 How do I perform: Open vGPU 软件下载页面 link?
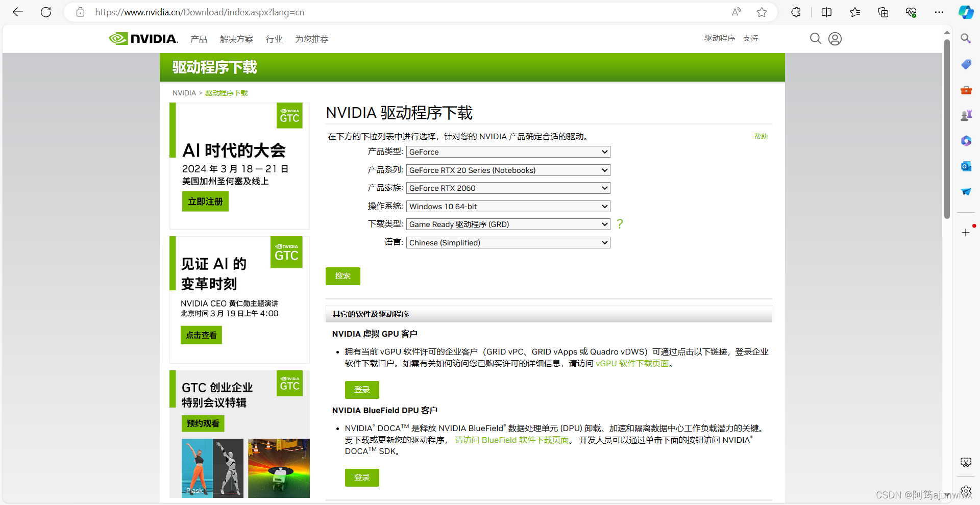(632, 364)
